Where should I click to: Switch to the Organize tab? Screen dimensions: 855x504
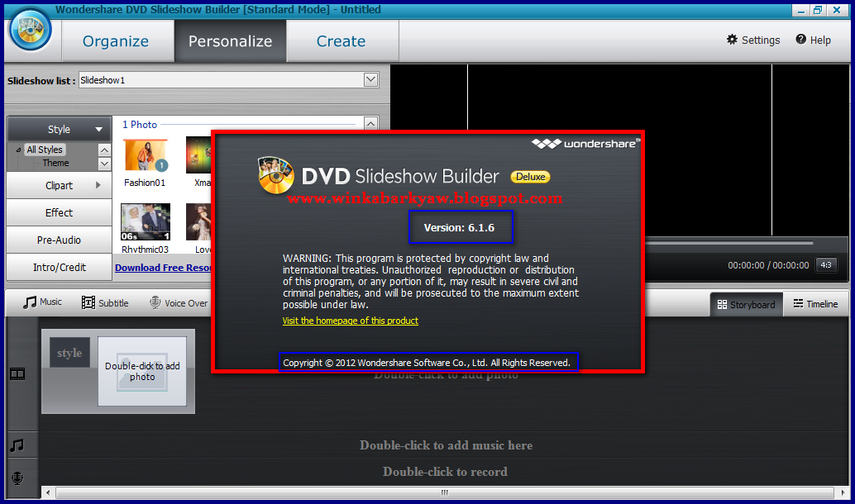(116, 41)
